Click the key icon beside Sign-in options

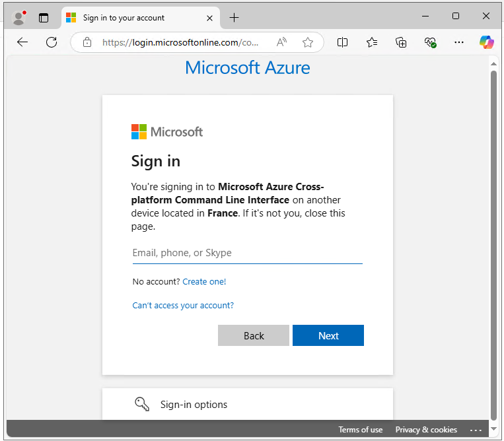pos(142,404)
